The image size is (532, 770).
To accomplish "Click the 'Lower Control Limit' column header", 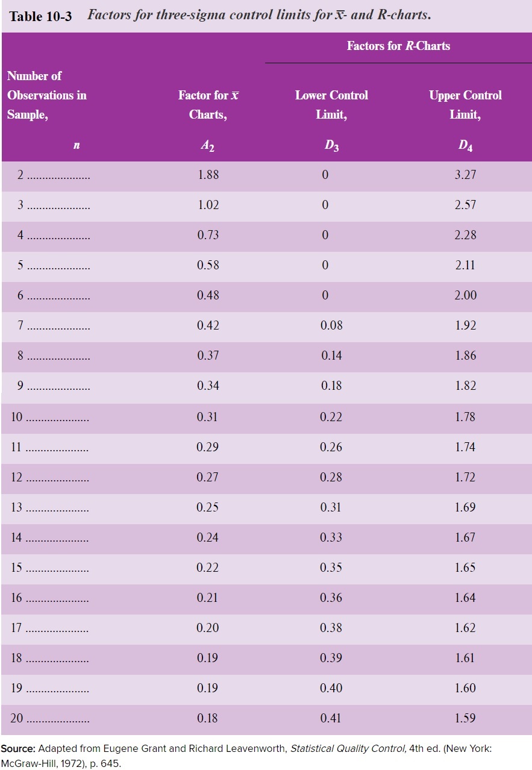I will coord(331,105).
